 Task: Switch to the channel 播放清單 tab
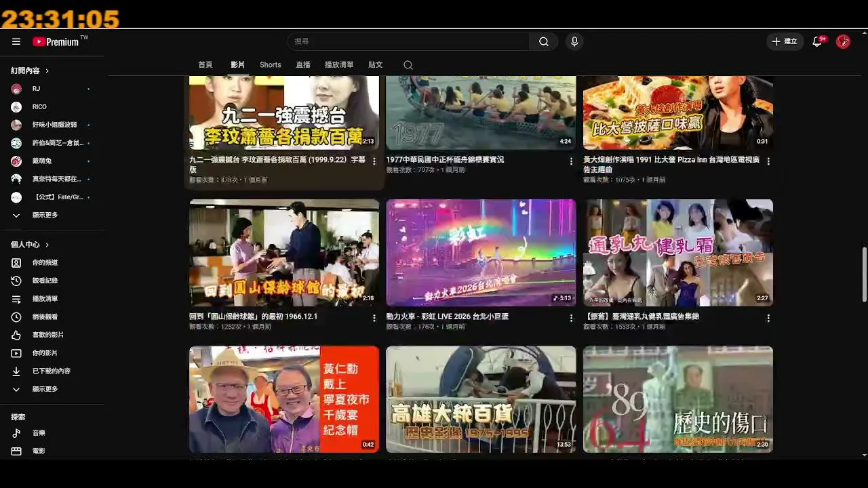[x=339, y=65]
